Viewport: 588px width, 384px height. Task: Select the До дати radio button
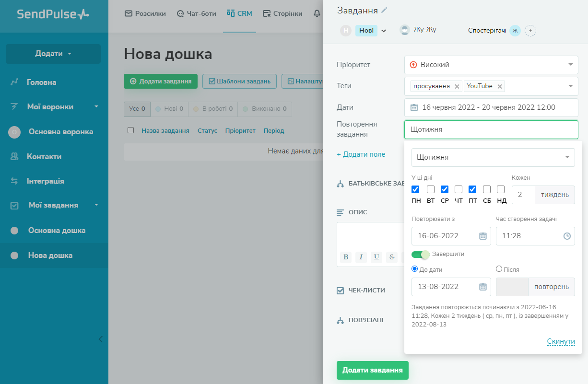click(415, 269)
